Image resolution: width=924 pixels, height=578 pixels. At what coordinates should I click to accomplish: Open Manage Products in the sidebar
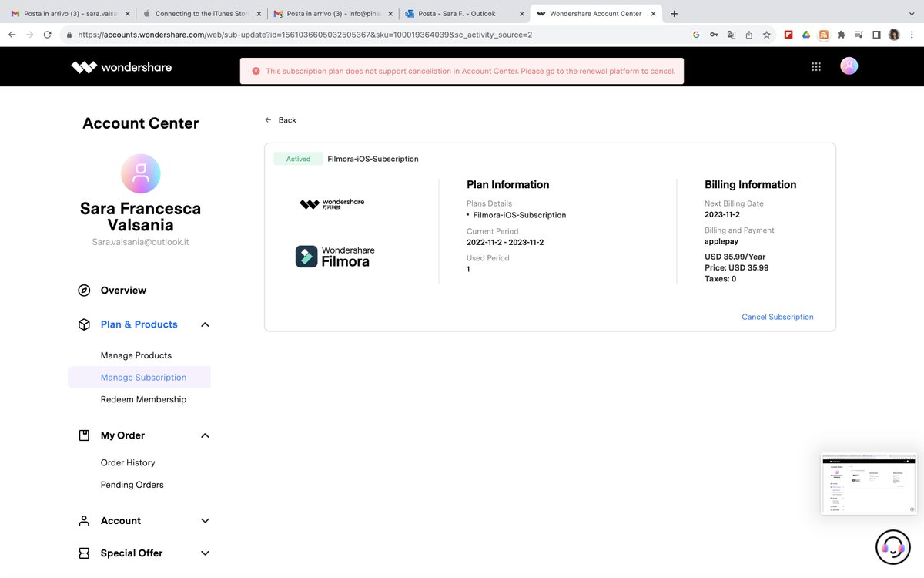pyautogui.click(x=136, y=355)
